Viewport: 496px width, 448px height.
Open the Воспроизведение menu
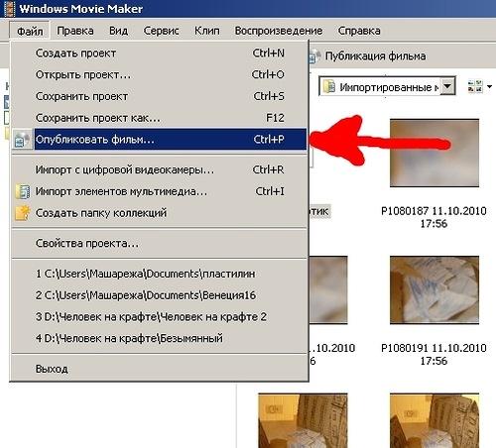[279, 31]
